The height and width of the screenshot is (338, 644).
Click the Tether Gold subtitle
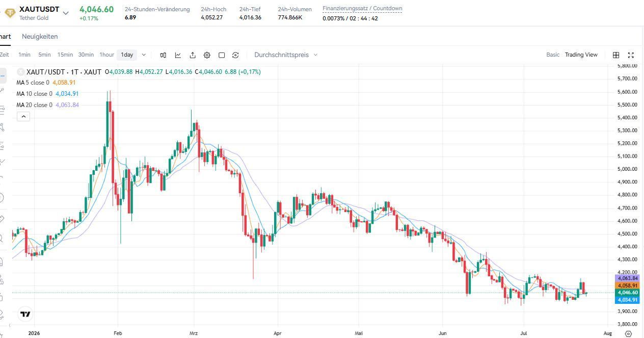tap(34, 18)
